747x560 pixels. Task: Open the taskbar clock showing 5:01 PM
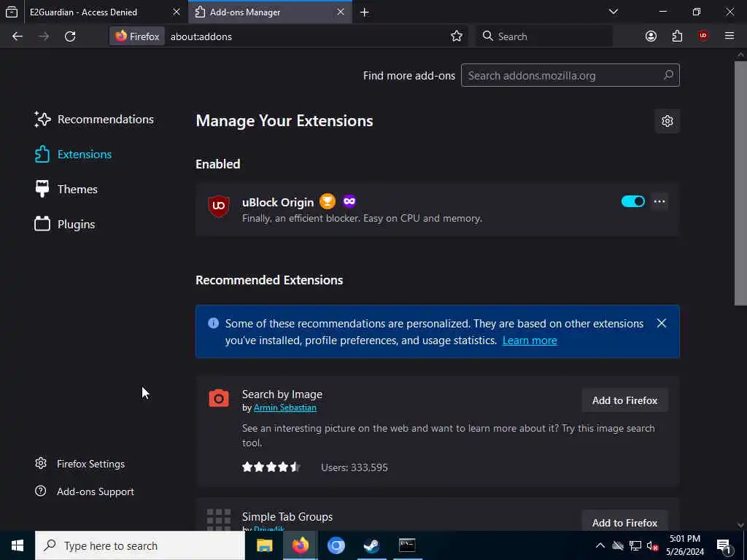684,545
